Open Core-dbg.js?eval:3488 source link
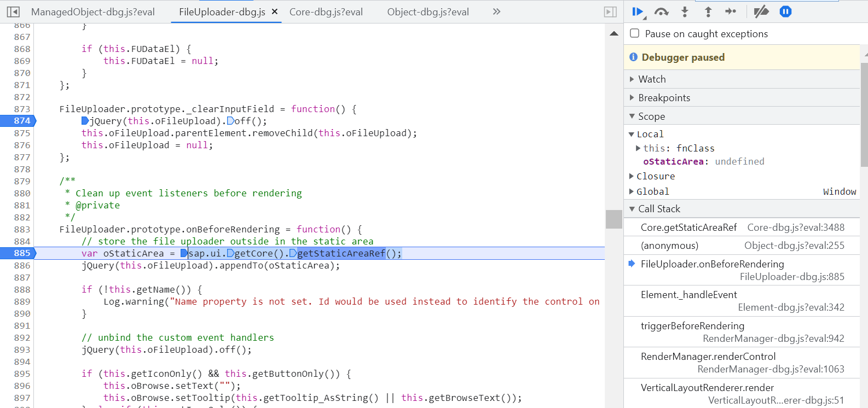The image size is (868, 408). (796, 228)
